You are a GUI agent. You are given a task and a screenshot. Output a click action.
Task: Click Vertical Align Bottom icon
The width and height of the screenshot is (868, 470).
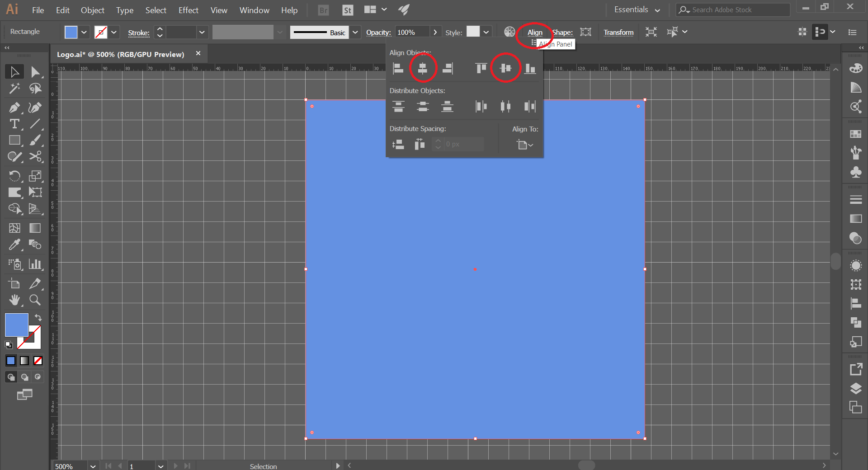point(530,68)
